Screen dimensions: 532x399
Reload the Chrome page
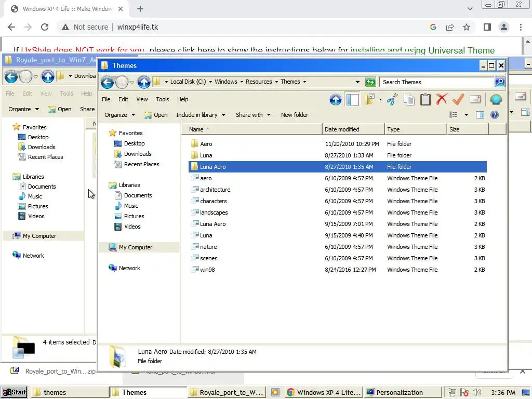[x=45, y=27]
